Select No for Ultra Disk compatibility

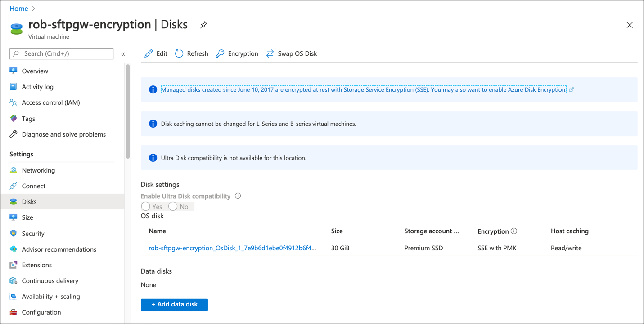(173, 206)
